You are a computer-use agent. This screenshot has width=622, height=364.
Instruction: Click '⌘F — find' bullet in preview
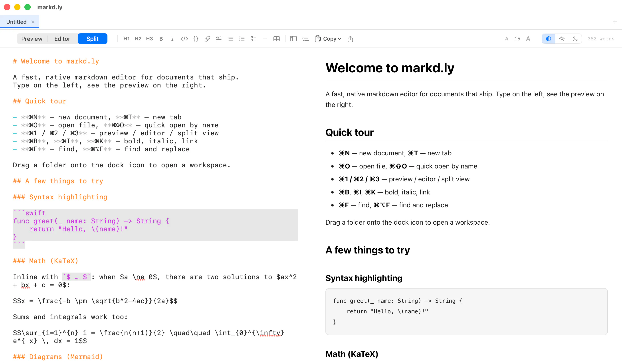393,205
